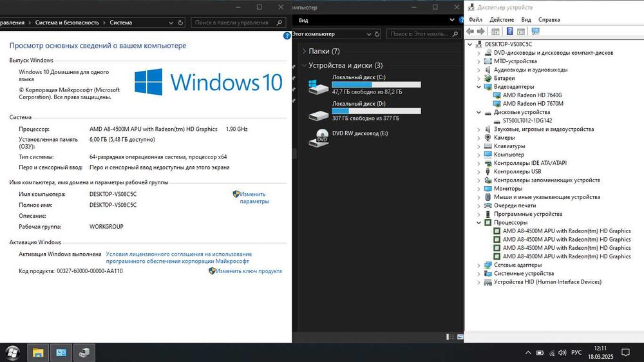Show hidden tray icons chevron
The width and height of the screenshot is (644, 362).
pyautogui.click(x=528, y=352)
